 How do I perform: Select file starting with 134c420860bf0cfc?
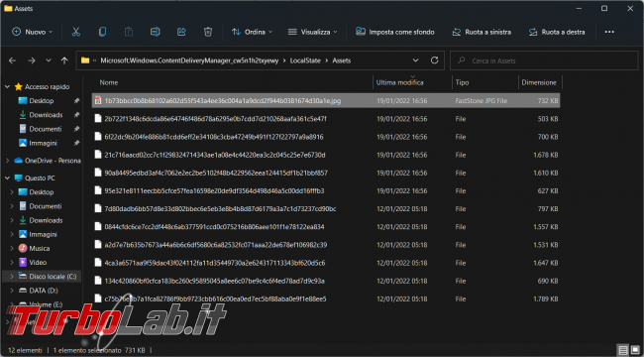[x=326, y=281]
